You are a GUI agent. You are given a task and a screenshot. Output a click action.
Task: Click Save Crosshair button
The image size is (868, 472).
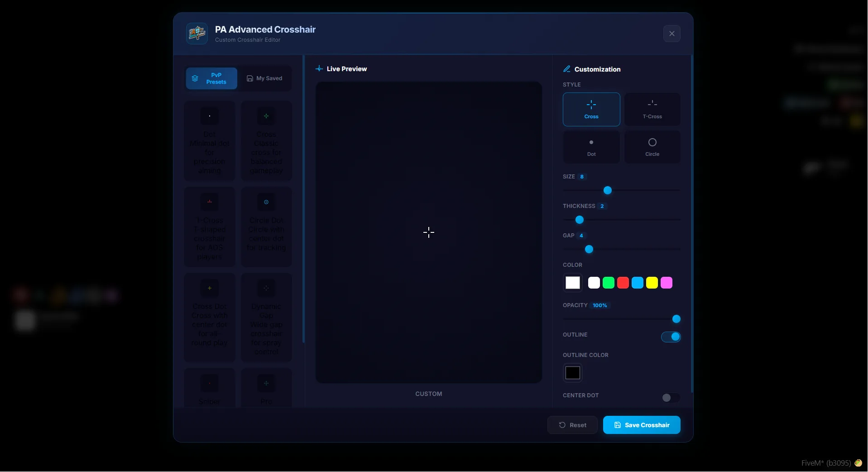tap(642, 425)
